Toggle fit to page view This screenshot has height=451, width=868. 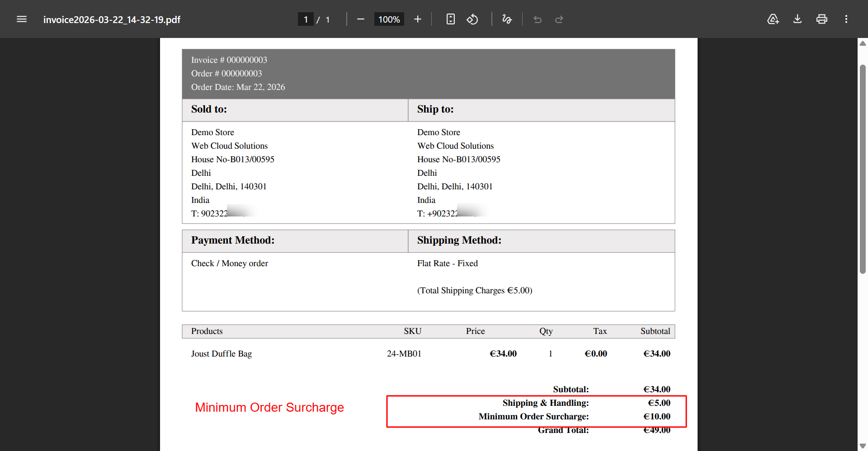[x=450, y=19]
